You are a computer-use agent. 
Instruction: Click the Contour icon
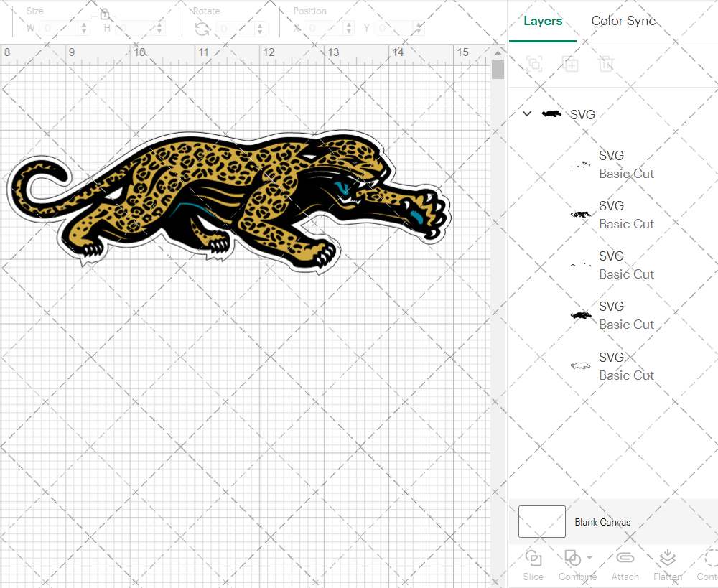[x=711, y=559]
